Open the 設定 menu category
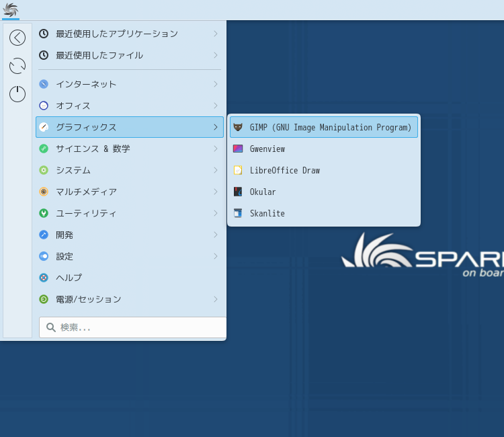 [65, 256]
